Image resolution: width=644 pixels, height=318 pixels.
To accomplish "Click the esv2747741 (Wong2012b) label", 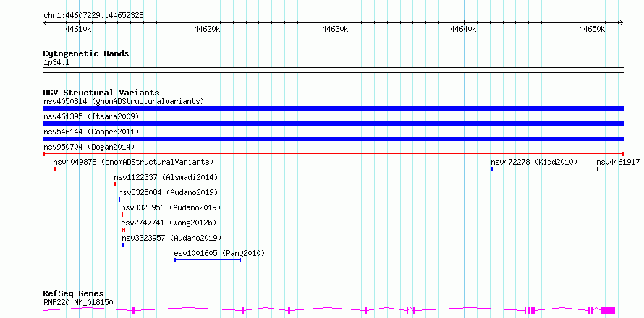I will (169, 223).
